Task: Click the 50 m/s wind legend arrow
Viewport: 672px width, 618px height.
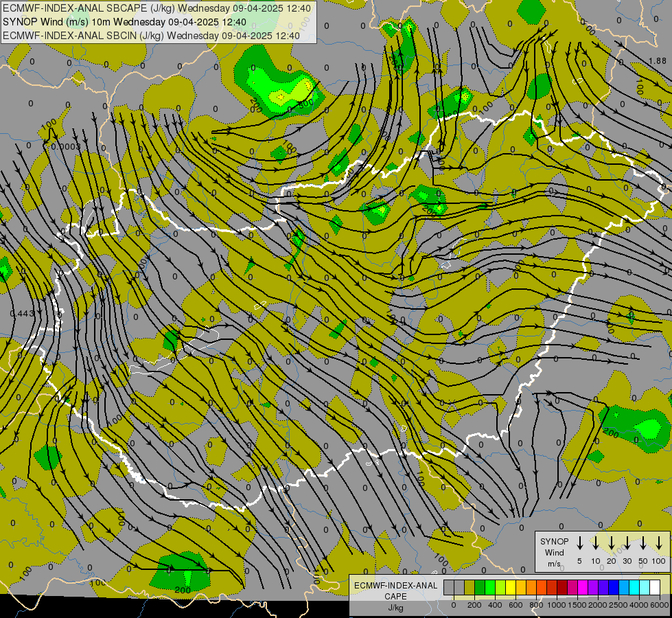Action: point(643,542)
